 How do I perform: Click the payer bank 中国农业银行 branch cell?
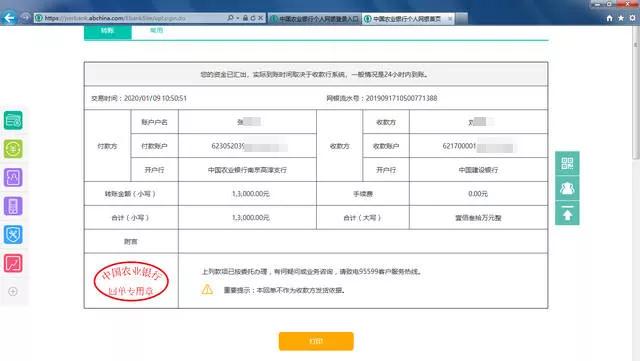247,170
